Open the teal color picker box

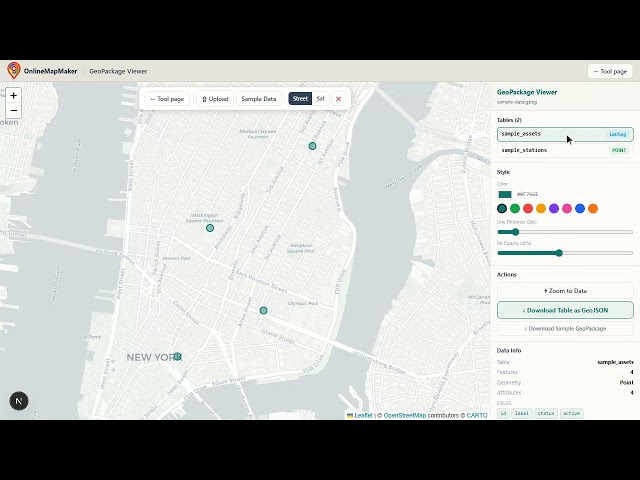(x=505, y=194)
